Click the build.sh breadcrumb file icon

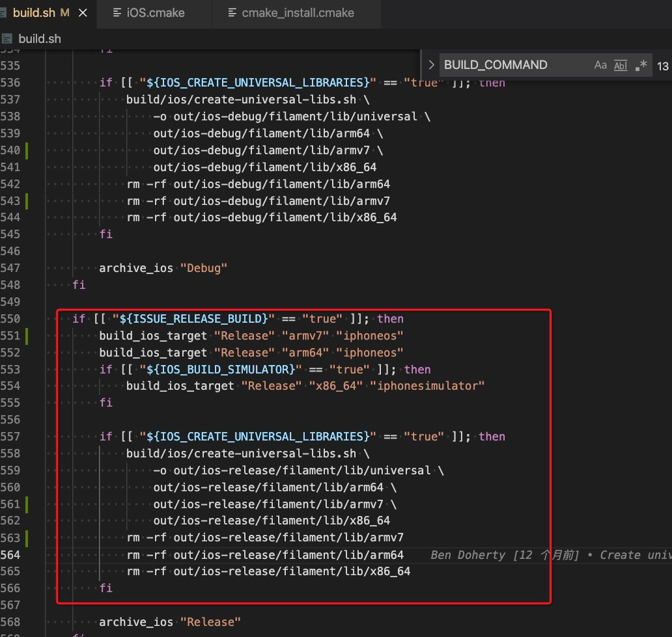tap(7, 38)
